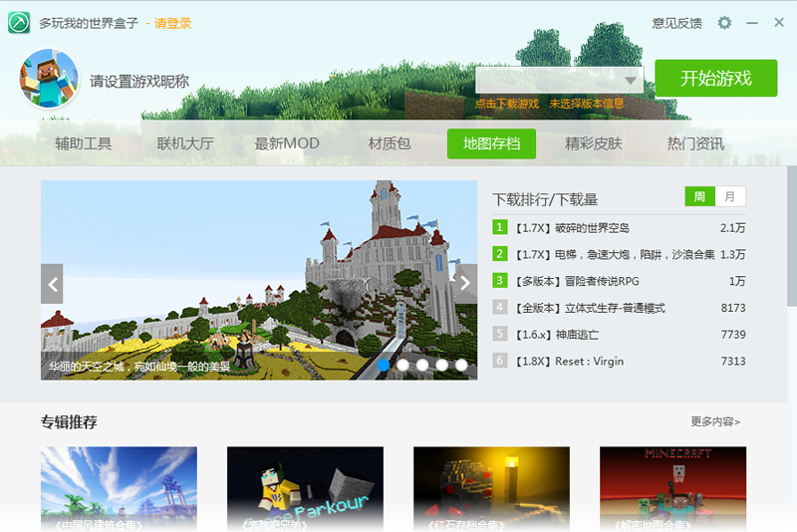This screenshot has width=797, height=532.
Task: Open the Parkour album thumbnail
Action: [x=305, y=489]
